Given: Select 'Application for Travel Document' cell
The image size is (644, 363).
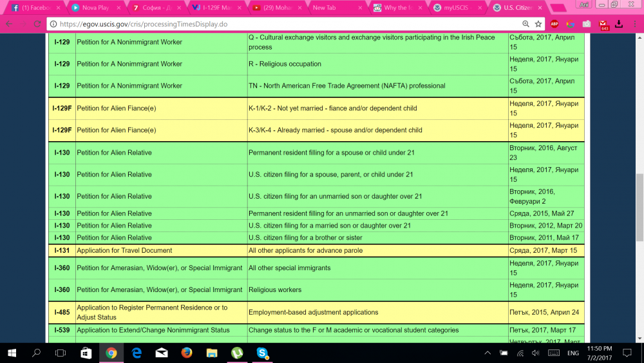Looking at the screenshot, I should pos(162,250).
